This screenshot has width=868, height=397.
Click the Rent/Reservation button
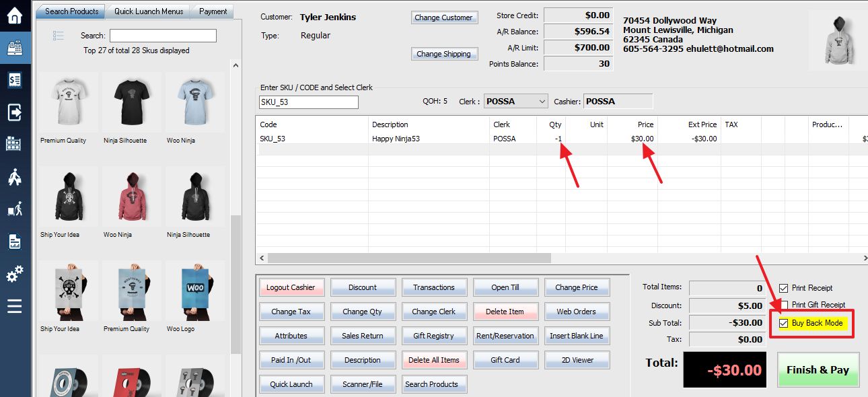coord(505,336)
